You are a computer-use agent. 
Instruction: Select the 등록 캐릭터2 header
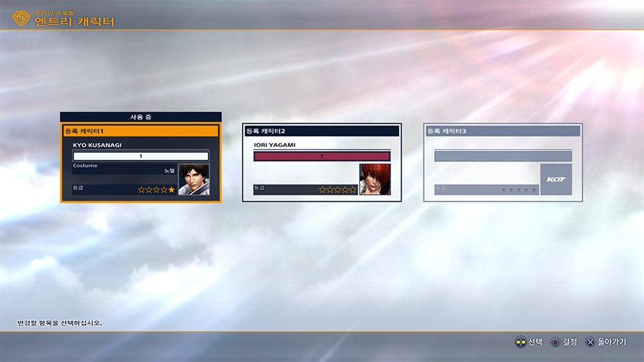[x=322, y=131]
